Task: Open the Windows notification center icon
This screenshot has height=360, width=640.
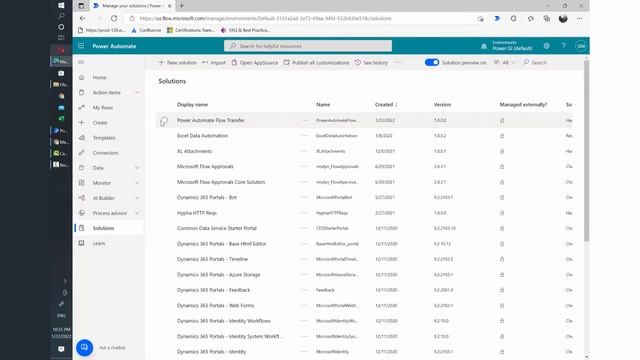Action: point(61,349)
